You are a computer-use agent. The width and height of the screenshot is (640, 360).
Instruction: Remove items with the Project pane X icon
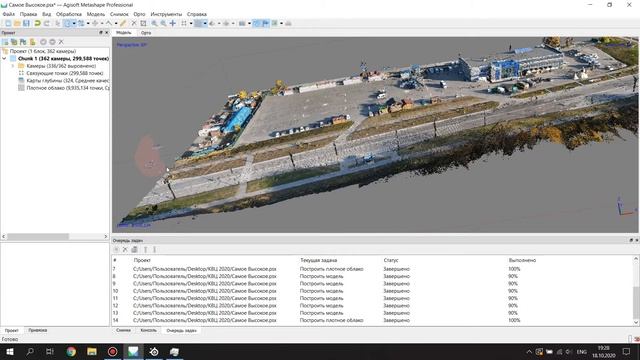click(61, 42)
